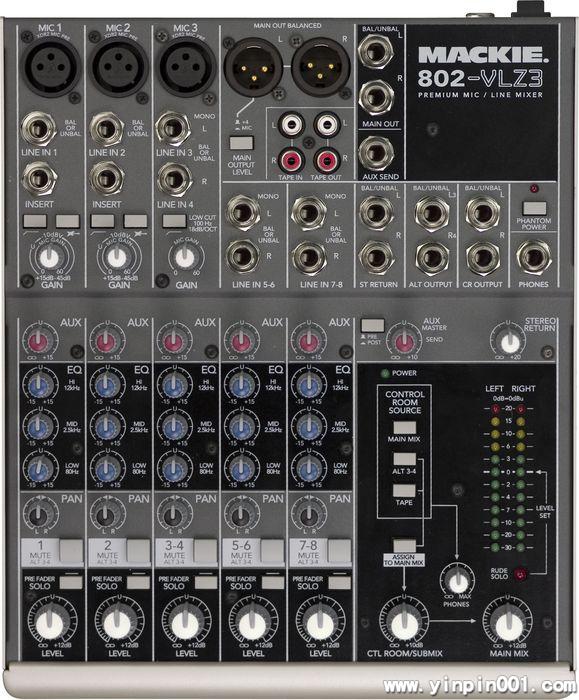Image resolution: width=579 pixels, height=700 pixels.
Task: Select TAPE control room source button
Action: (x=404, y=491)
